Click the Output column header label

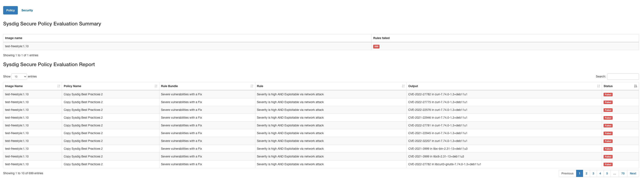click(413, 86)
